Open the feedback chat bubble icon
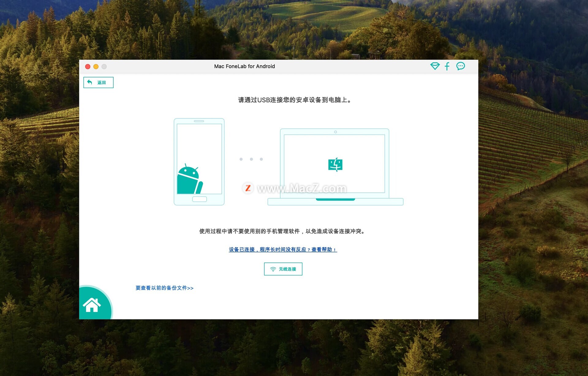 coord(460,66)
